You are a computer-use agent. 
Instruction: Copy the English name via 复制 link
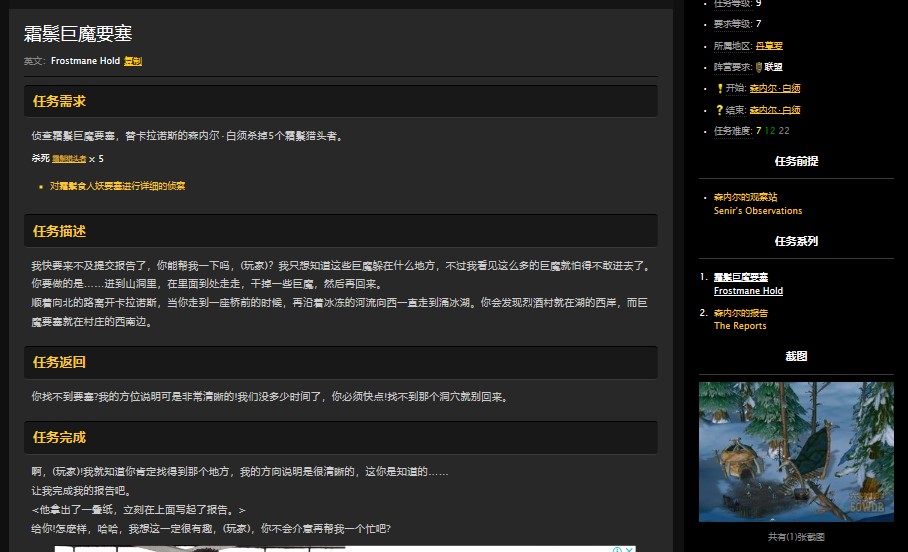tap(133, 61)
